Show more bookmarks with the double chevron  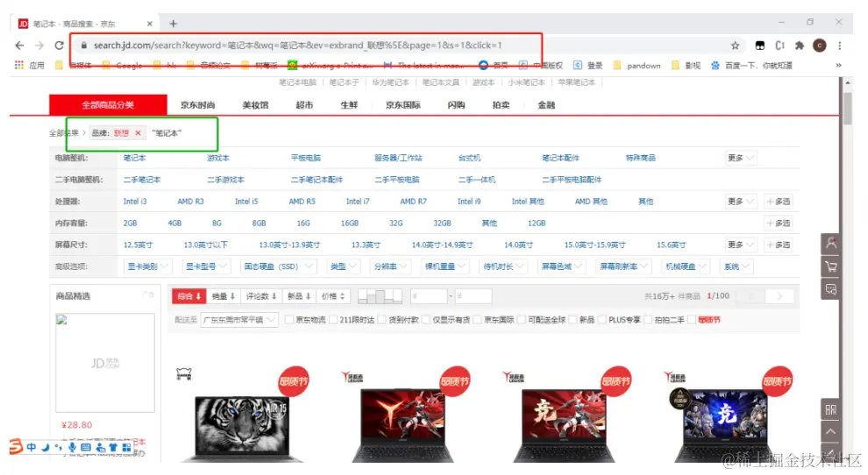(838, 66)
